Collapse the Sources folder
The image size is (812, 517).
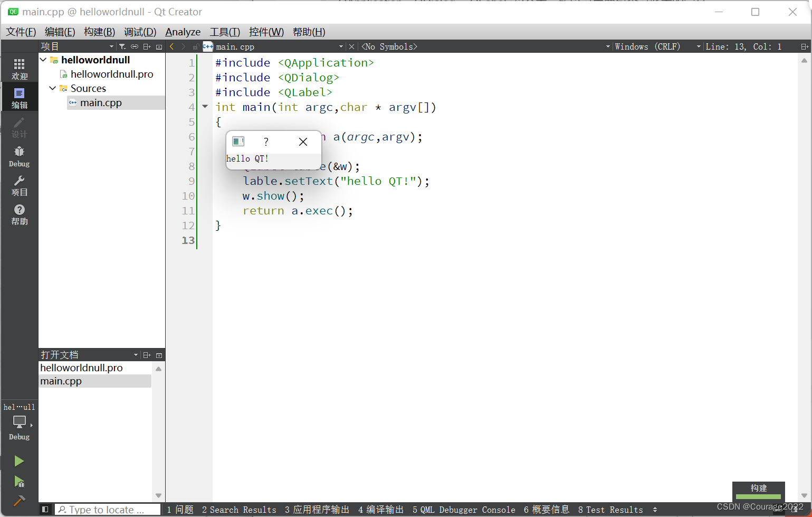[x=53, y=88]
